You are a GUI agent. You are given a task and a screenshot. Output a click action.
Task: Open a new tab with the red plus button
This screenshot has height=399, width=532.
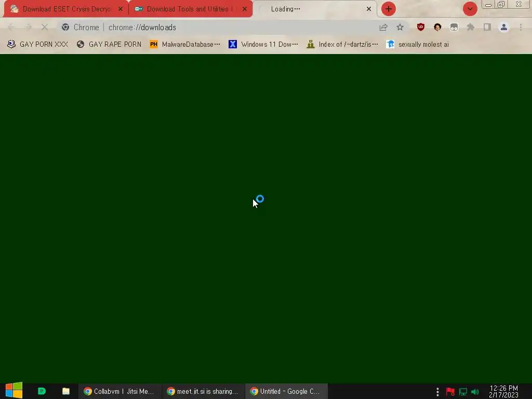(389, 9)
